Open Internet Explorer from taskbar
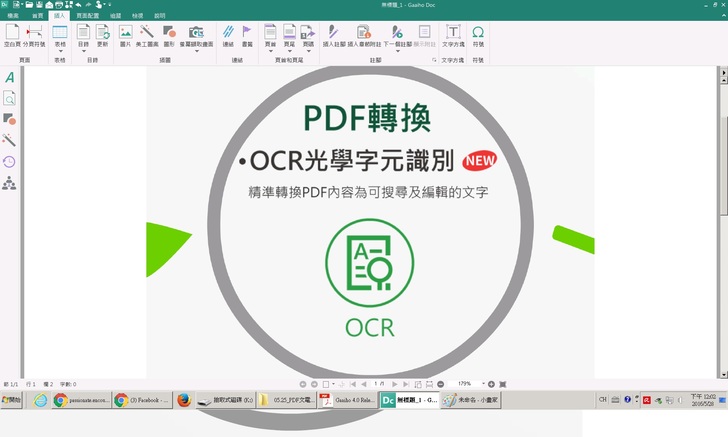728x437 pixels. 40,400
